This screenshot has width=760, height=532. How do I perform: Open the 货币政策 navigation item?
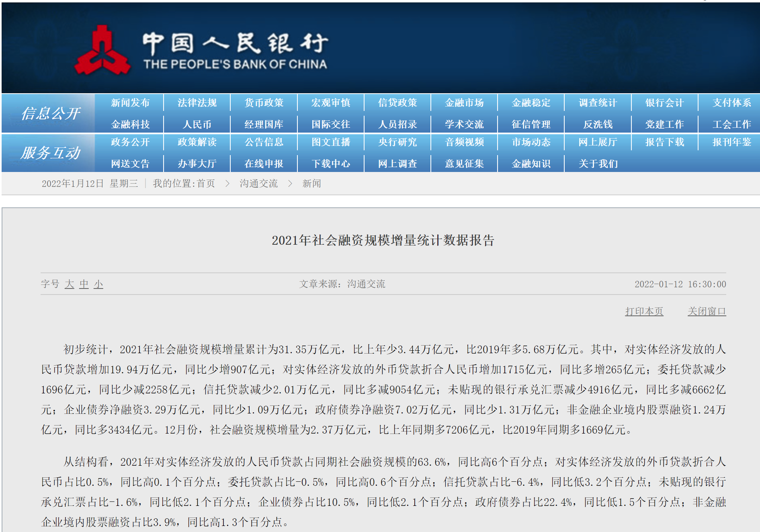click(264, 103)
